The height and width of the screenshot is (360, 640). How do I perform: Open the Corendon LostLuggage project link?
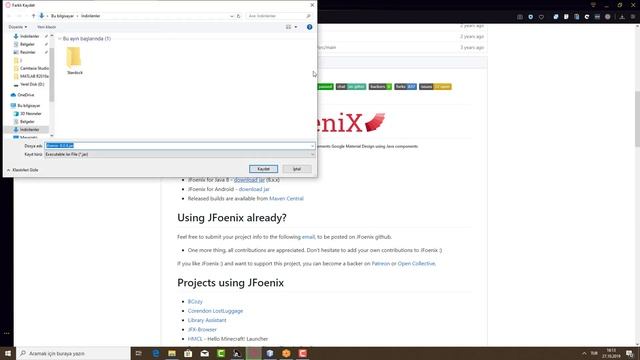[215, 311]
